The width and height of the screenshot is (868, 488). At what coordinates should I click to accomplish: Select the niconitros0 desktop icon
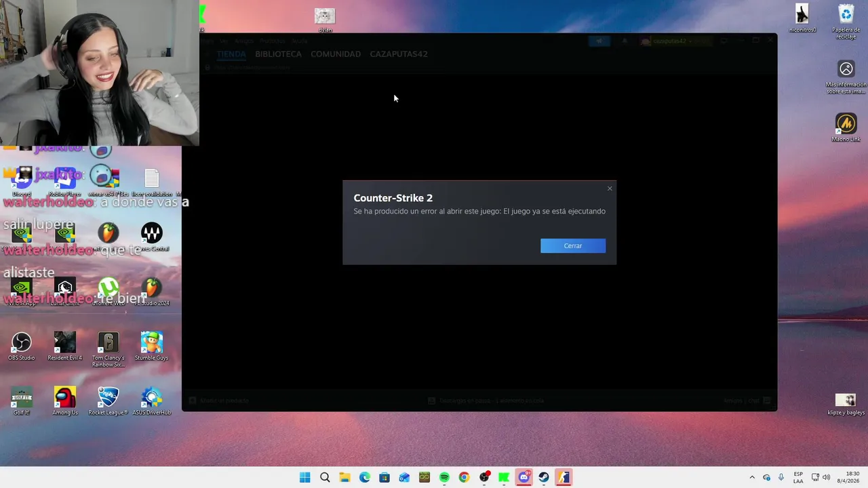[803, 18]
